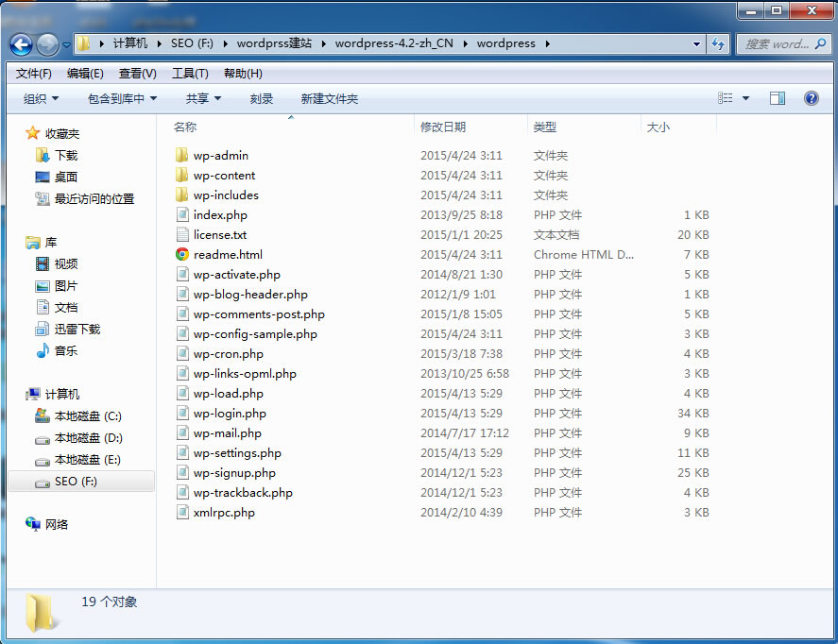Select the readme.html Chrome icon
The image size is (838, 644).
[x=182, y=254]
